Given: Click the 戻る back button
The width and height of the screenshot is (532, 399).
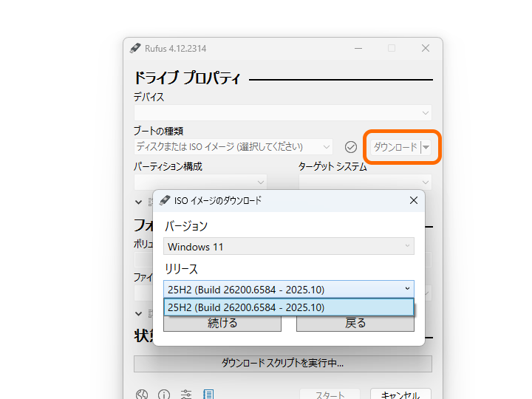Looking at the screenshot, I should click(x=355, y=323).
